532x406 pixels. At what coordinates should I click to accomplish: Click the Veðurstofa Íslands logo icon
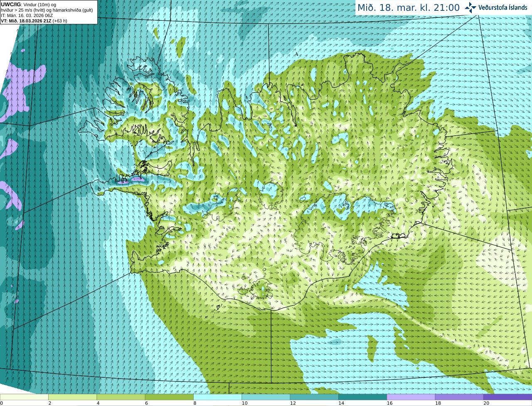[470, 7]
